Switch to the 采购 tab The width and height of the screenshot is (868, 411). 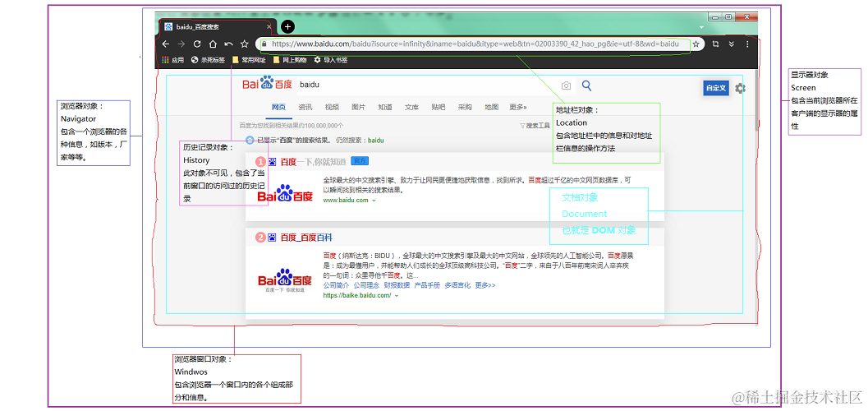[x=465, y=107]
